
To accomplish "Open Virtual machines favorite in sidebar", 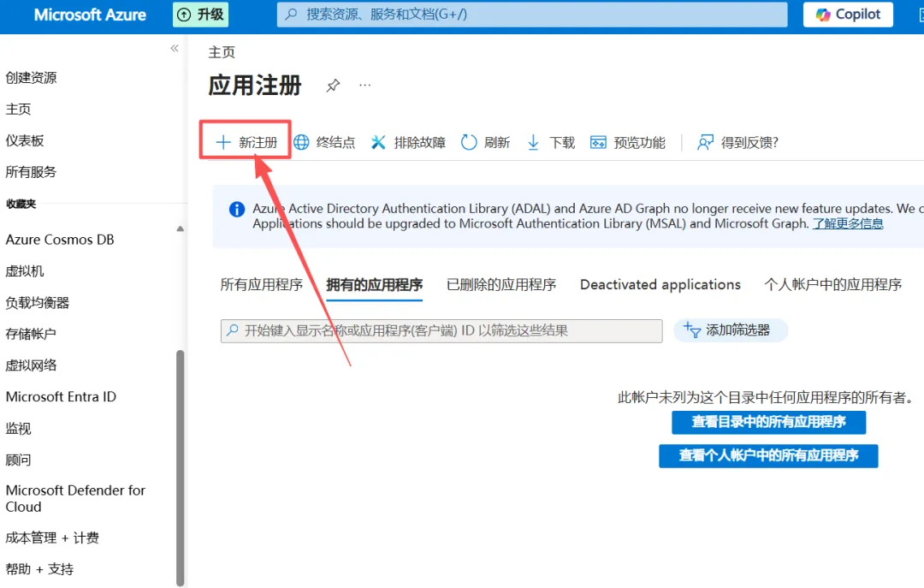I will click(x=25, y=271).
